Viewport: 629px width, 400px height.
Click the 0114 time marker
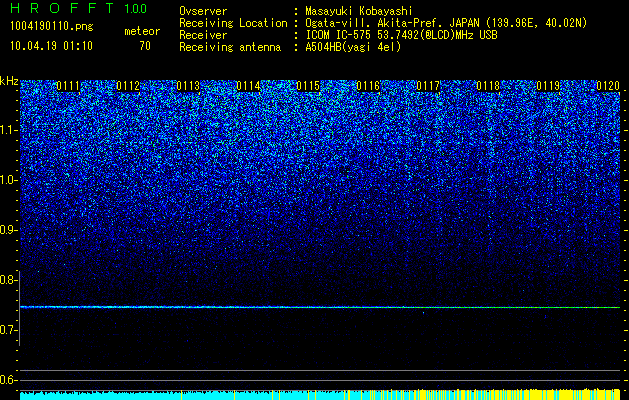coord(248,86)
